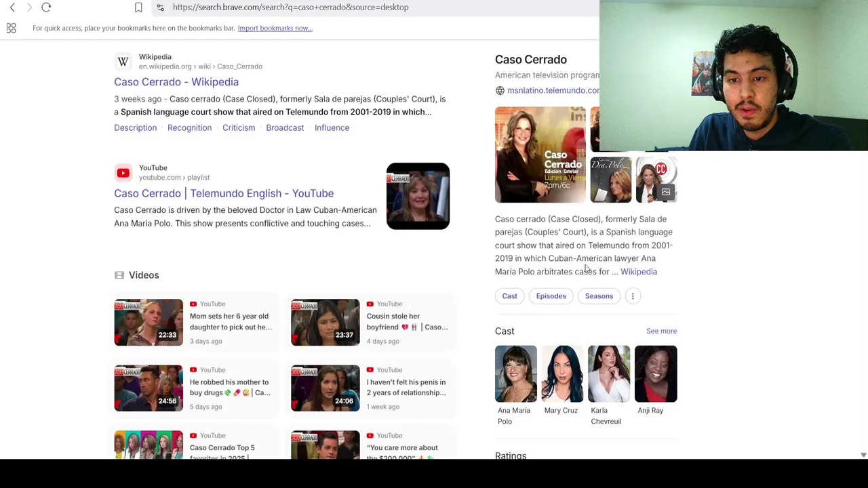
Task: Play the 22:33 video thumbnail
Action: click(x=149, y=323)
